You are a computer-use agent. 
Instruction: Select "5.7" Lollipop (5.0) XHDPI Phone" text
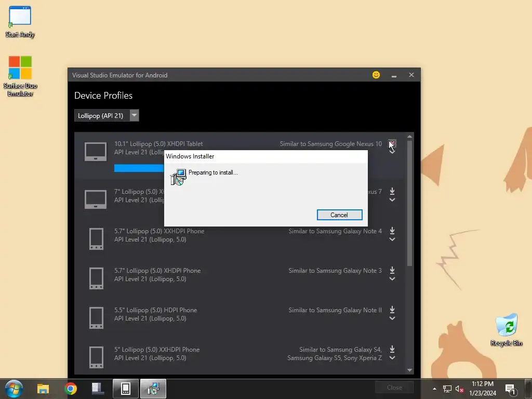[x=157, y=270]
